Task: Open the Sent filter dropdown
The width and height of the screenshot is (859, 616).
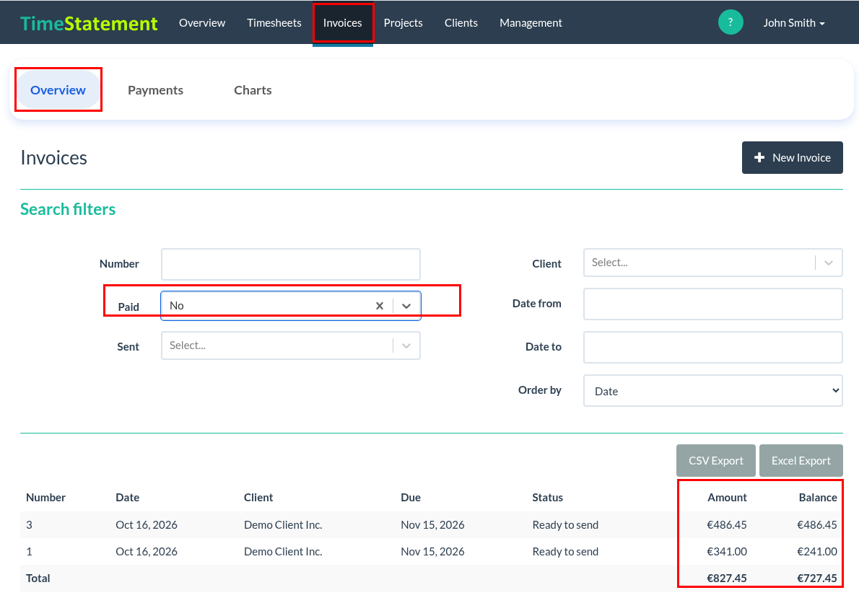Action: (291, 346)
